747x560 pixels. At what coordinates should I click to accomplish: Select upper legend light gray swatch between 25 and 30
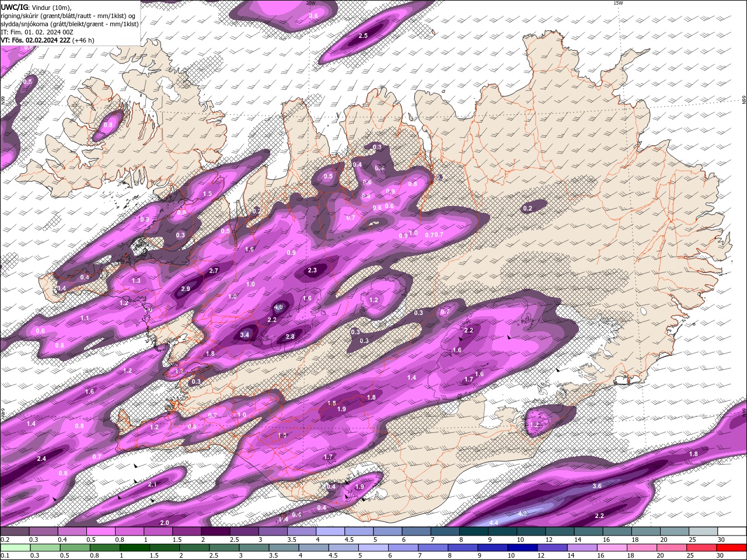(x=703, y=531)
